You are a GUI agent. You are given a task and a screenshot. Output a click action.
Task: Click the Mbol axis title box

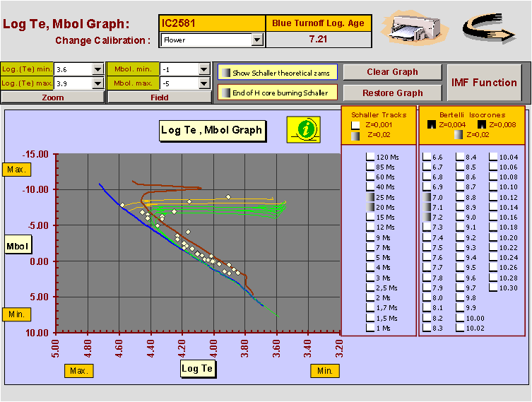(x=18, y=246)
